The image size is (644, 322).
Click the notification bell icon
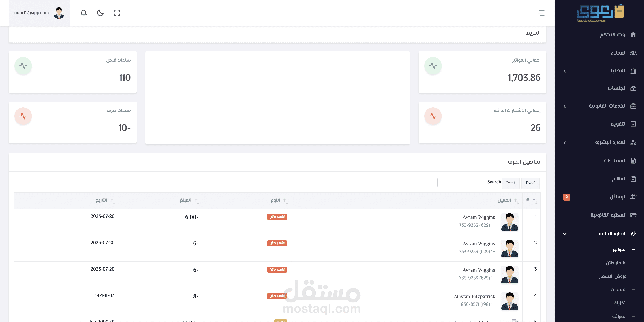pyautogui.click(x=84, y=13)
